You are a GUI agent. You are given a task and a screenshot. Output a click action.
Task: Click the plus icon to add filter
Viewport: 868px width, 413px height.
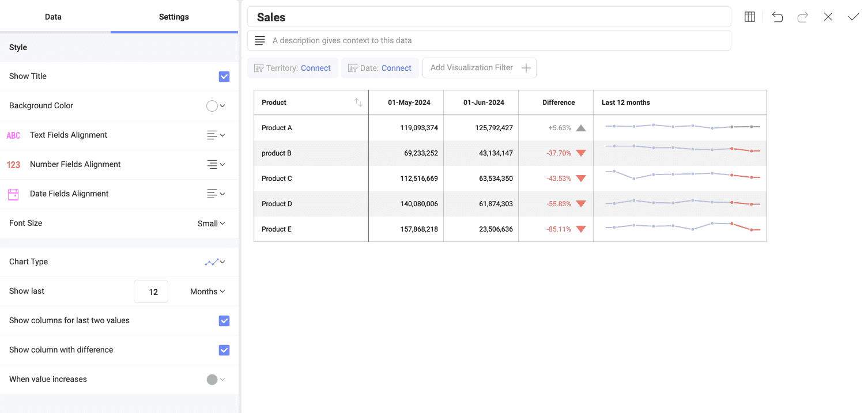tap(526, 68)
